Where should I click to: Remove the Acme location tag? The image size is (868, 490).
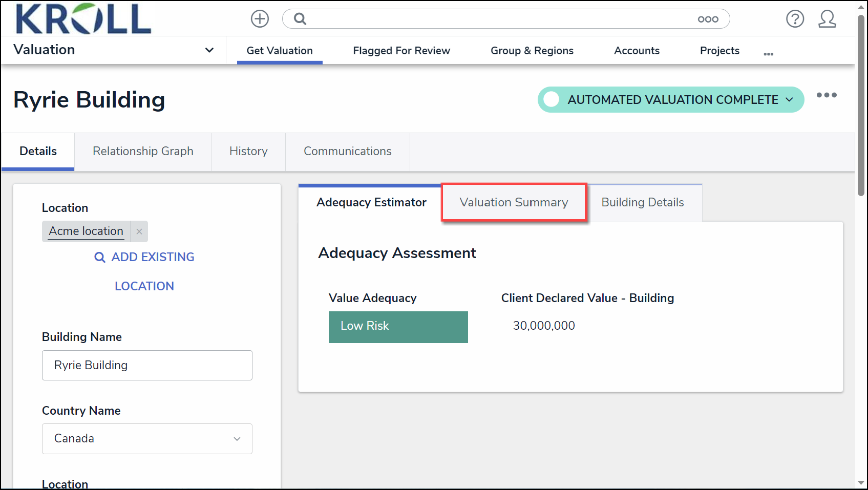tap(139, 231)
